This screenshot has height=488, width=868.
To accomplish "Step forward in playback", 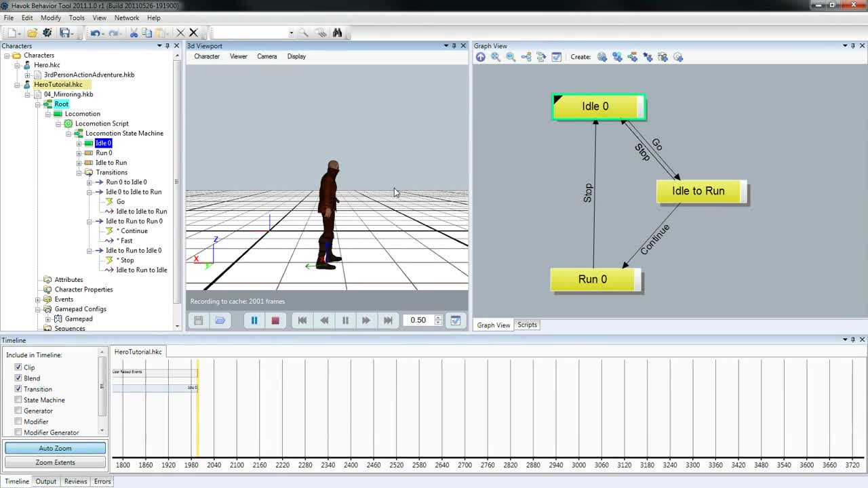I will (366, 321).
